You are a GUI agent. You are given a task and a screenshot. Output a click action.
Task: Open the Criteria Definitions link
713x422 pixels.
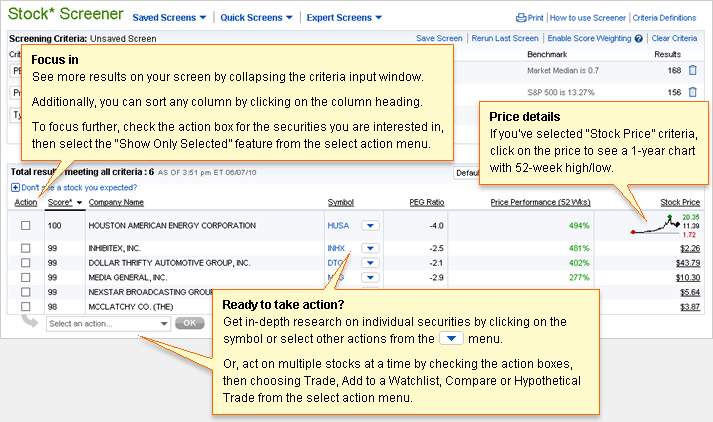point(665,18)
